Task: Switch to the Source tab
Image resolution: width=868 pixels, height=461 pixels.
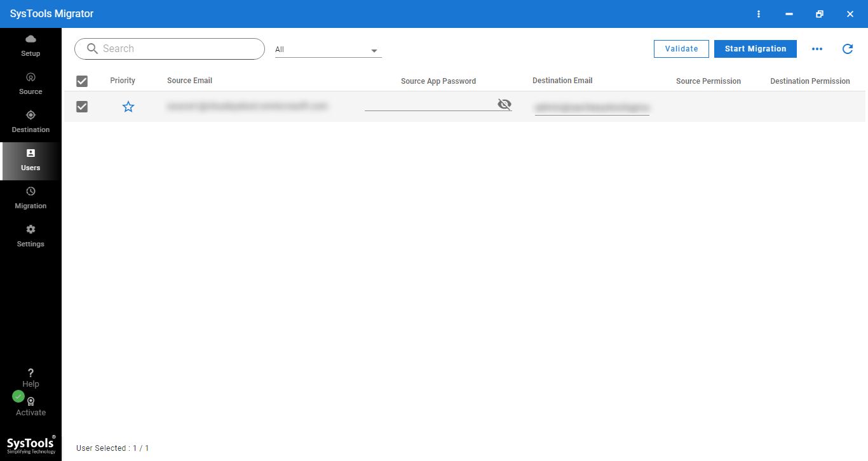Action: click(x=31, y=84)
